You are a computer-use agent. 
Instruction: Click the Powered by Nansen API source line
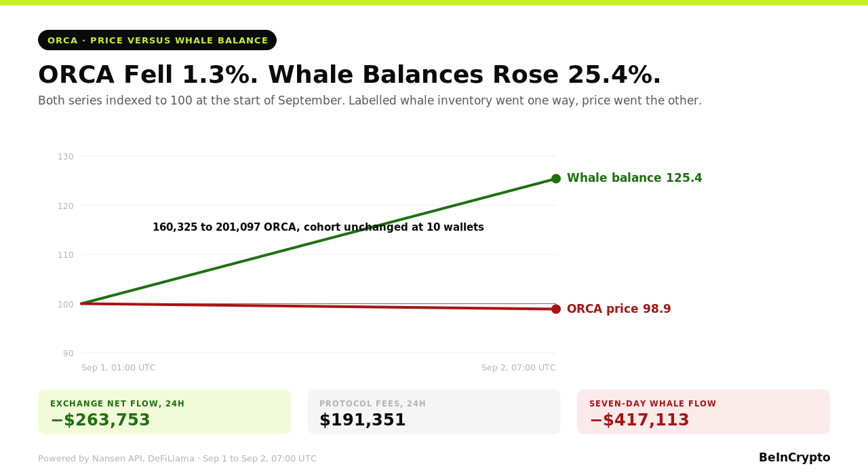pos(177,459)
